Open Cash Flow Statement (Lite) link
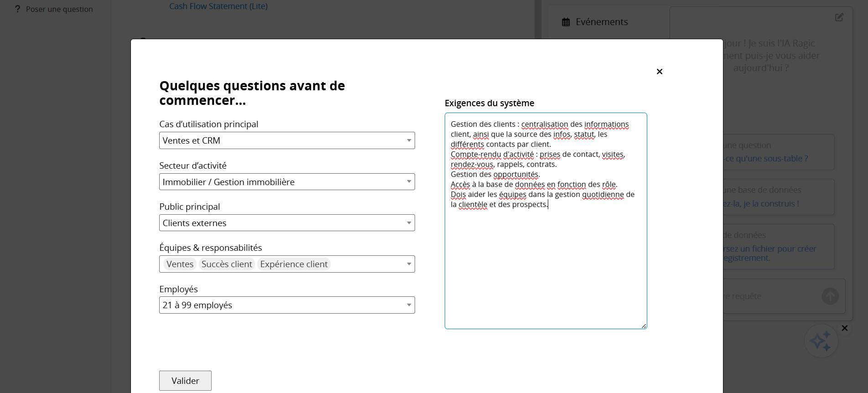This screenshot has width=868, height=393. pyautogui.click(x=218, y=6)
